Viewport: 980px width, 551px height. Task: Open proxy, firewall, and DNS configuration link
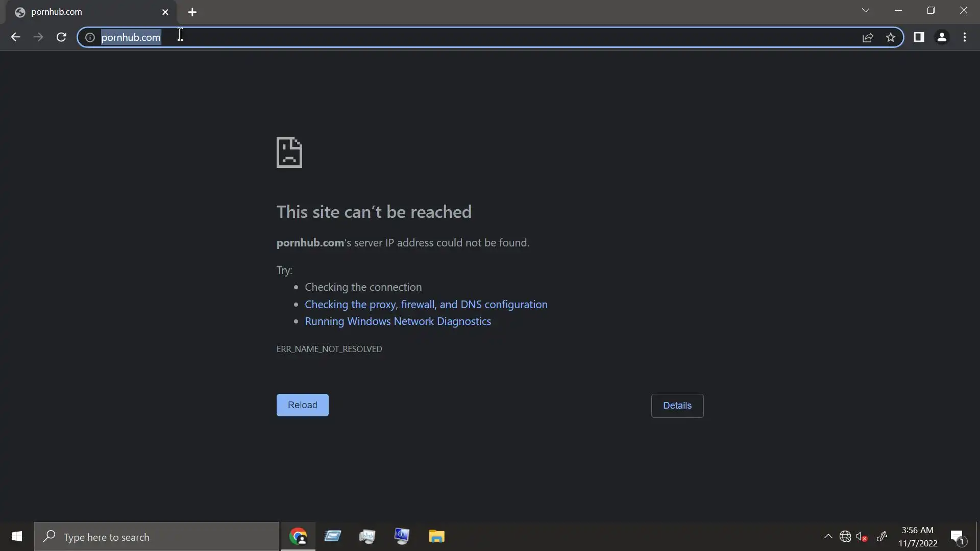426,305
